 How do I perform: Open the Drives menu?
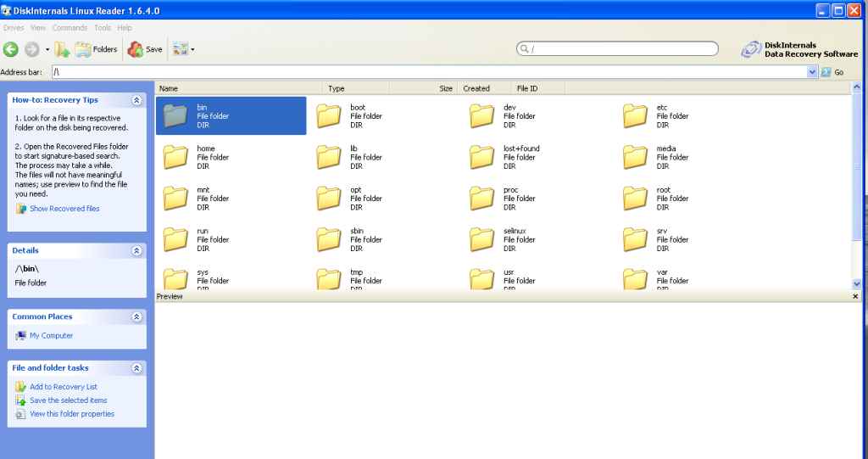click(x=14, y=28)
